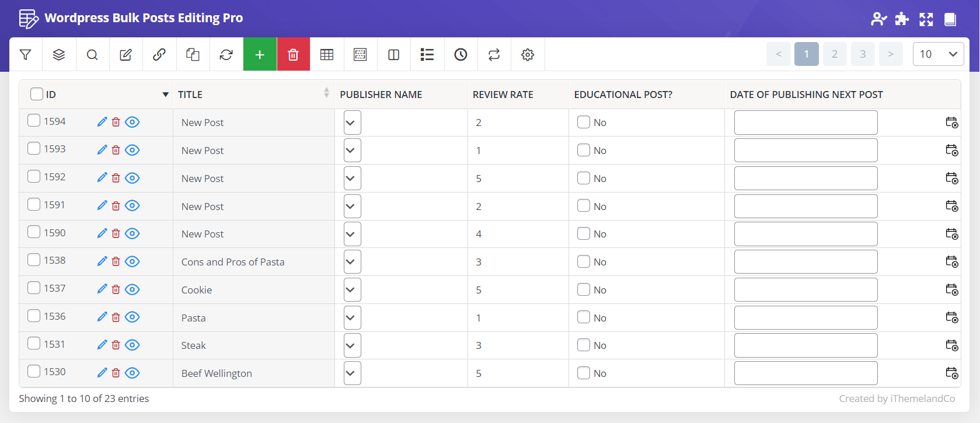Tick the select-all ID header checkbox
The height and width of the screenshot is (423, 980).
[x=37, y=94]
